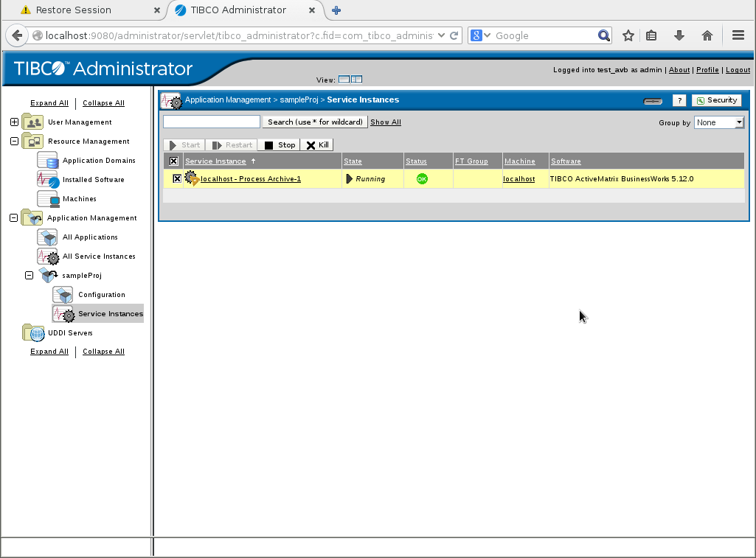This screenshot has width=756, height=558.
Task: Switch to the split-pane view icon
Action: tap(356, 80)
